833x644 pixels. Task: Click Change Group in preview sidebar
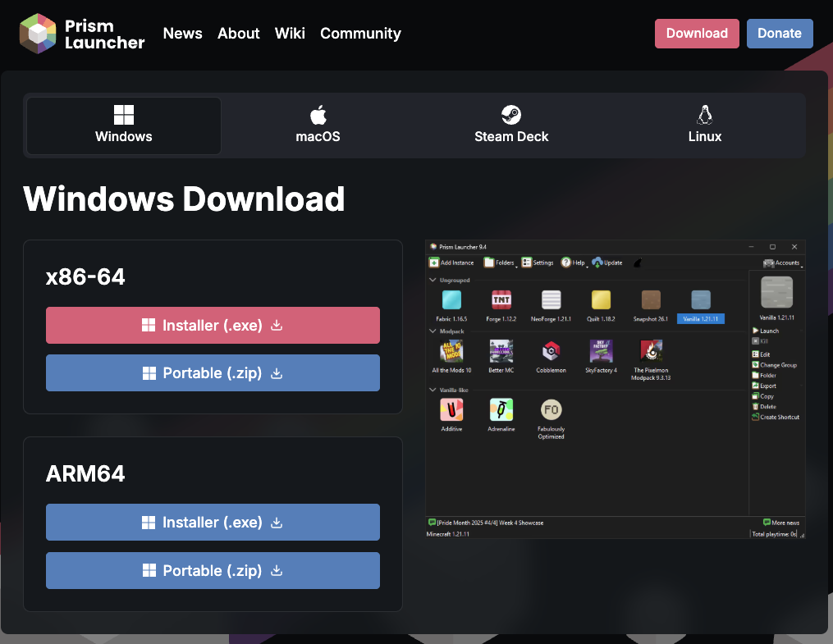775,365
